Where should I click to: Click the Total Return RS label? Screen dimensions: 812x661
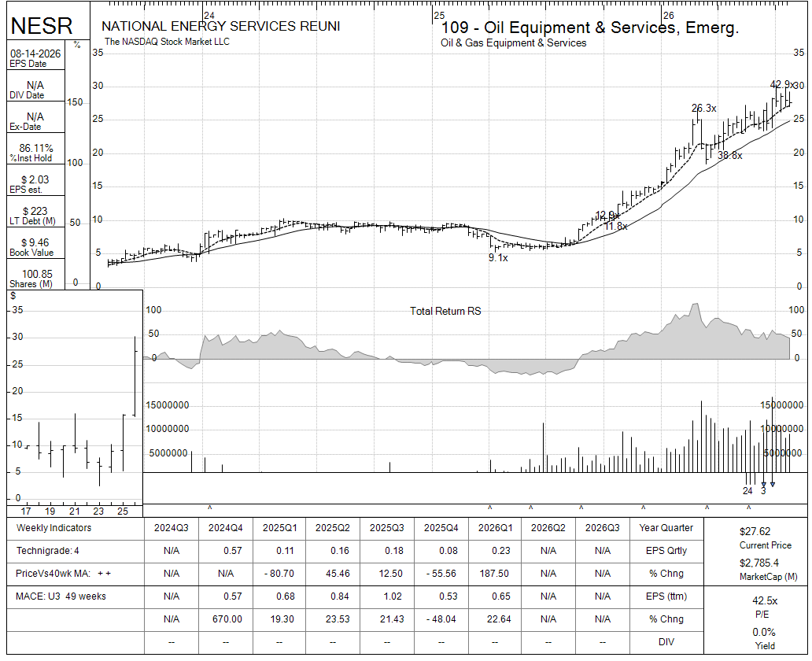pyautogui.click(x=445, y=312)
